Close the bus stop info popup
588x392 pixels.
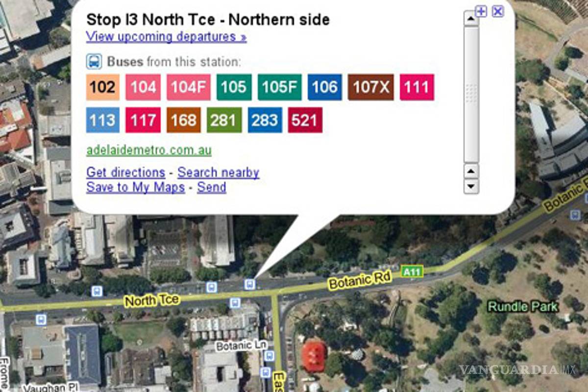(498, 11)
